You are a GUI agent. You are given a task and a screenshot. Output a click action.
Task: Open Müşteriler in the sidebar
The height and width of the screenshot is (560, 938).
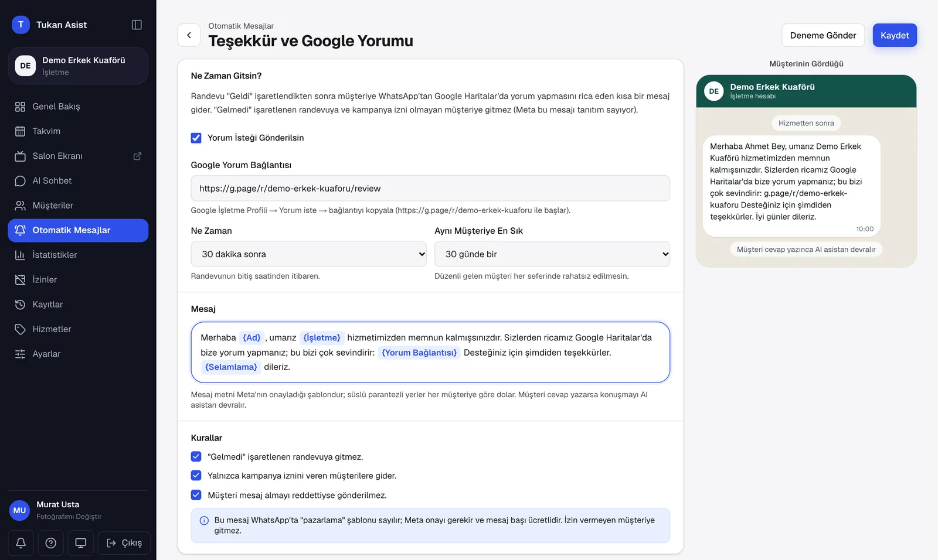tap(78, 206)
